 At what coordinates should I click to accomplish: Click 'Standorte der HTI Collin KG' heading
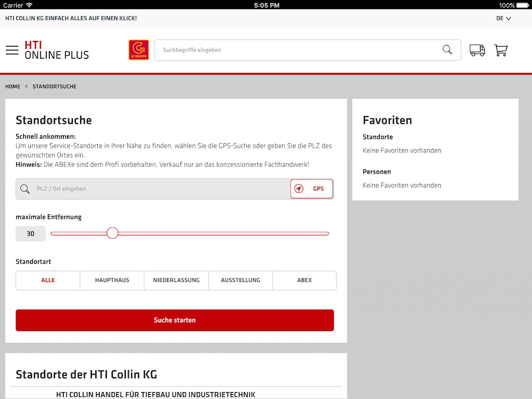(87, 374)
